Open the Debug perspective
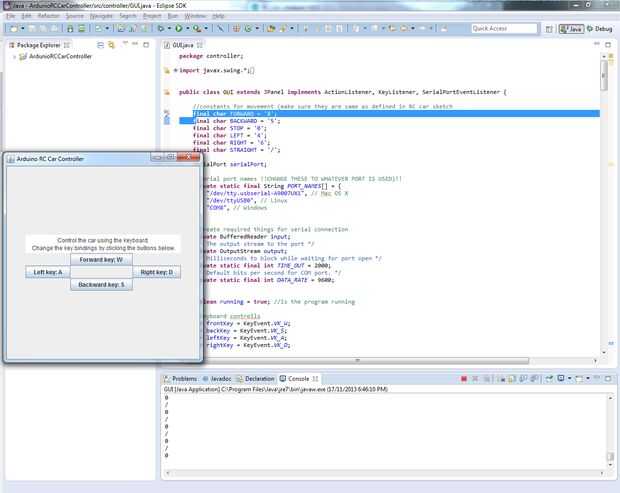620x493 pixels. tap(600, 29)
